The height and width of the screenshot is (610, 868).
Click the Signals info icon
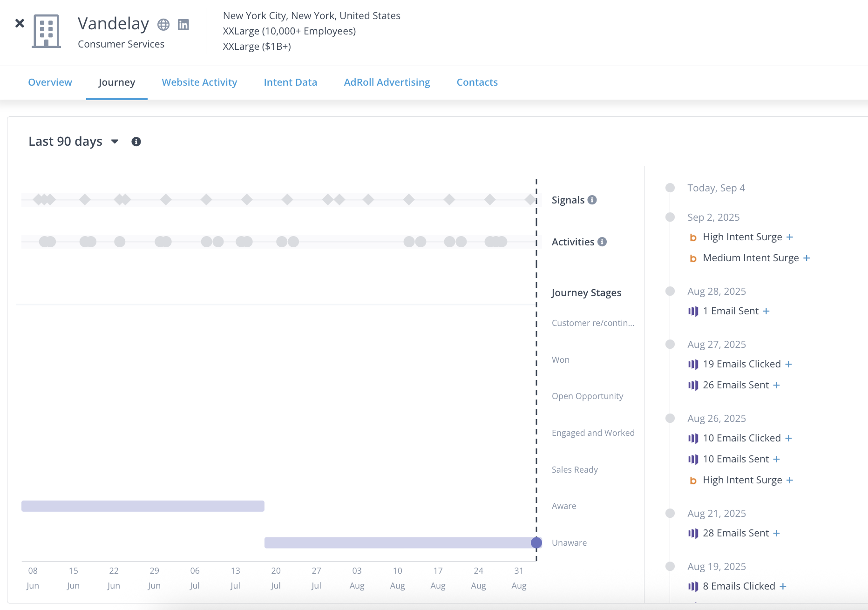(x=592, y=200)
